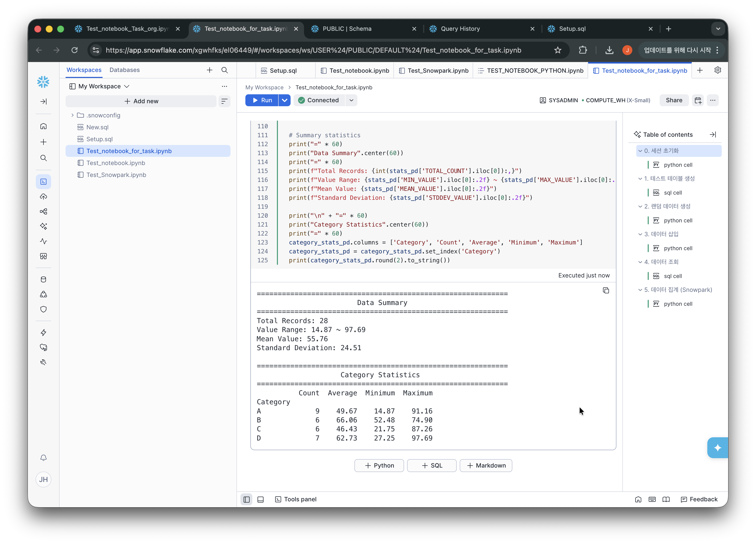Image resolution: width=756 pixels, height=544 pixels.
Task: Switch to the Databases tab
Action: (124, 70)
